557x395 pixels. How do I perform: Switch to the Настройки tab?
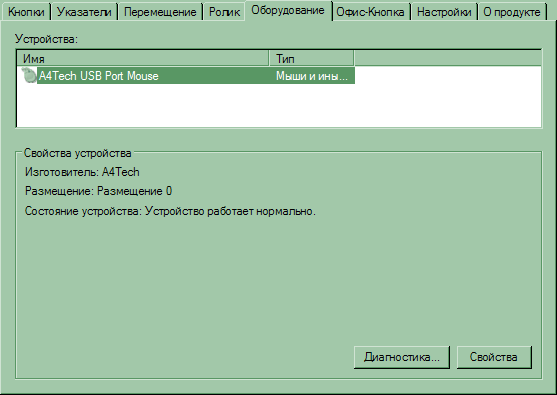(x=444, y=12)
